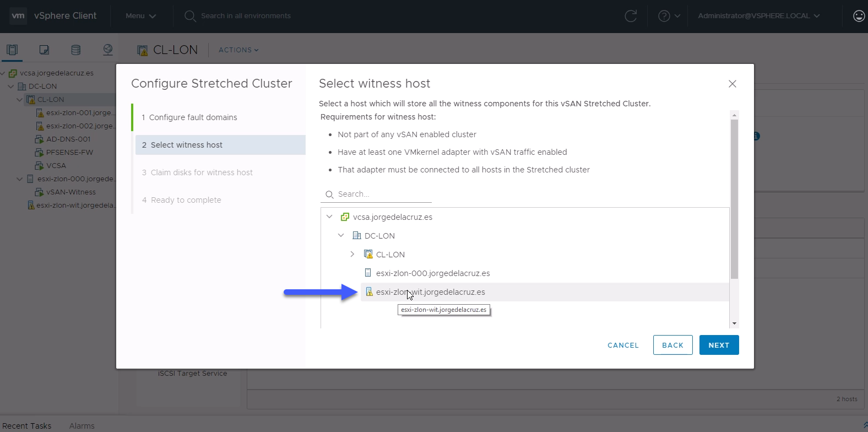Click AD-DNS-001 VM icon in sidebar

coord(39,139)
